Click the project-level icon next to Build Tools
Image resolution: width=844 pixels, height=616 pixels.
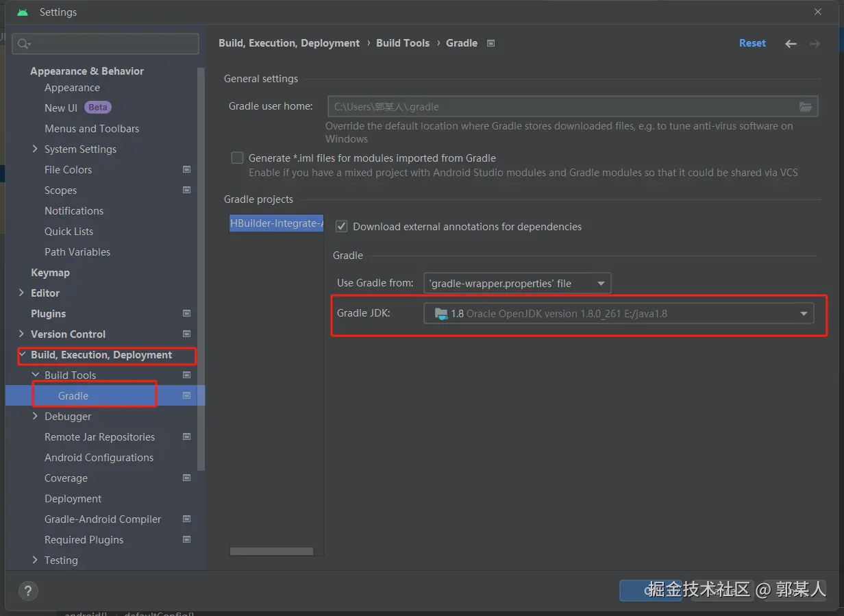tap(186, 375)
